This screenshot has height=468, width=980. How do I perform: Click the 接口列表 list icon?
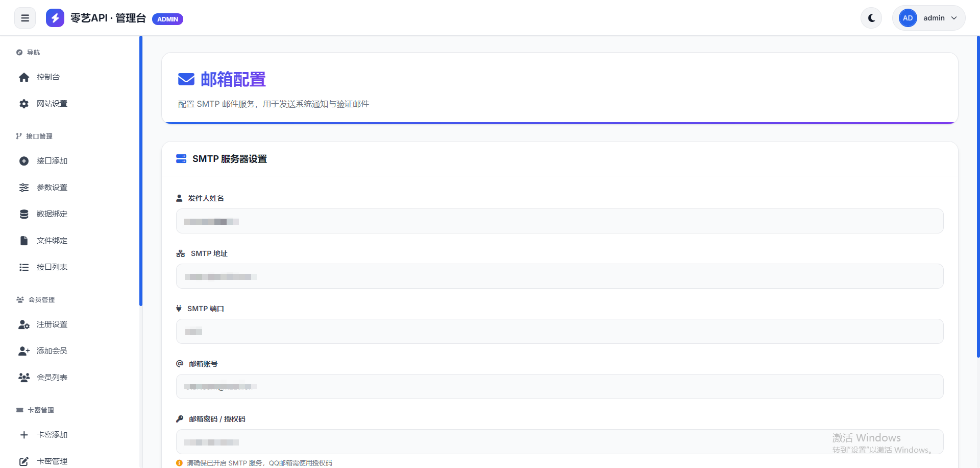(24, 267)
